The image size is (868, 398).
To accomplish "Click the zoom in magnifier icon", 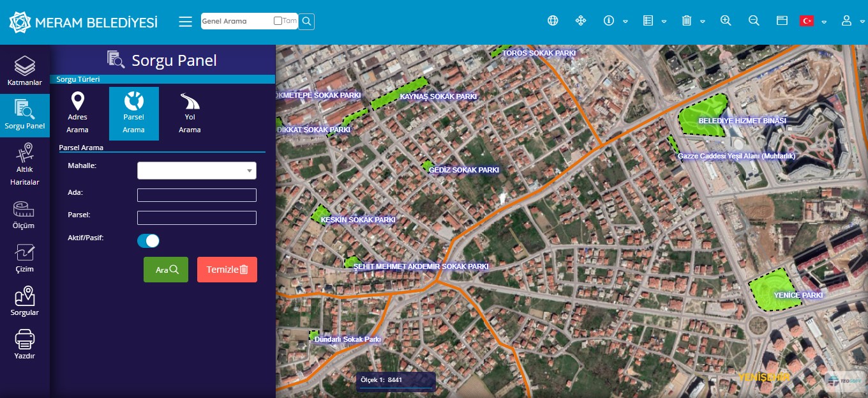I will [x=726, y=20].
